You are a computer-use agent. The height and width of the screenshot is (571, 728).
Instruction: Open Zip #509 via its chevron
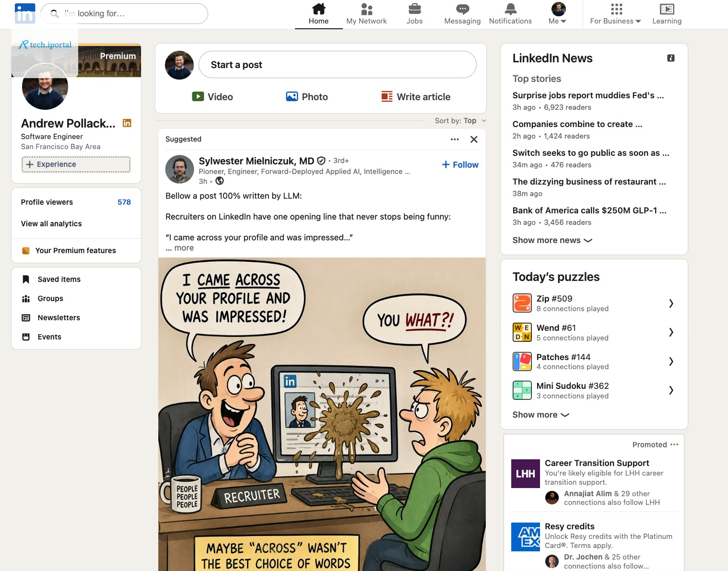[671, 303]
